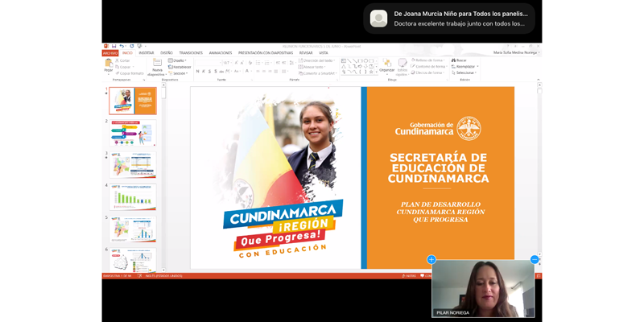
Task: Click the Pegar (paste) icon
Action: coord(109,64)
